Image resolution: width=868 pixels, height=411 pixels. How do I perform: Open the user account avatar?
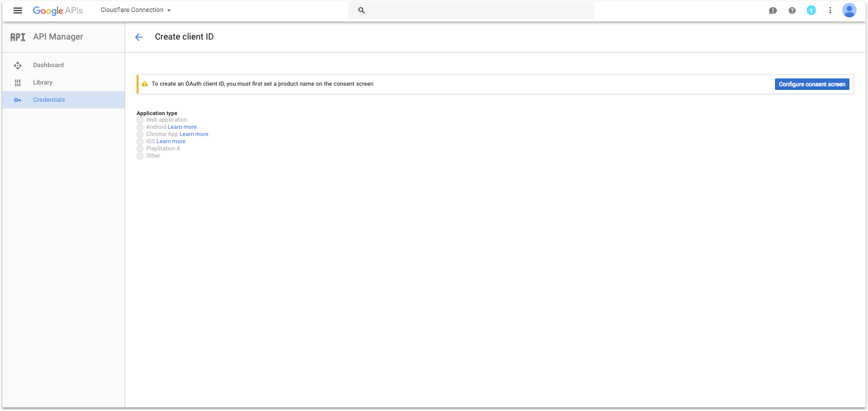click(849, 10)
